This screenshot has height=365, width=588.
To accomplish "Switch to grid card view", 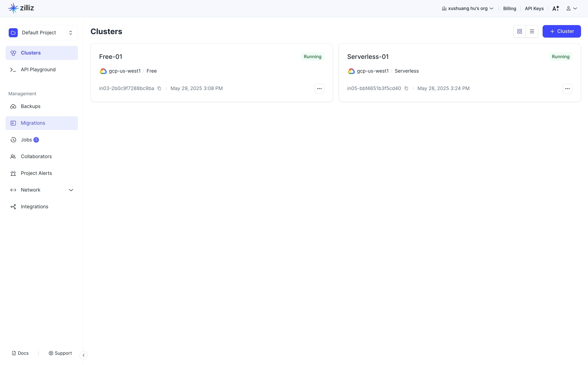I will click(519, 31).
